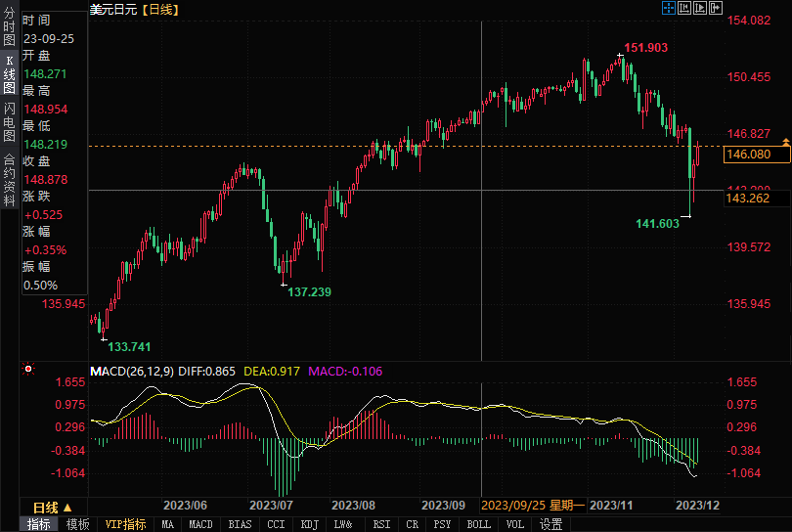Click the MACD panel red gear icon

point(28,370)
